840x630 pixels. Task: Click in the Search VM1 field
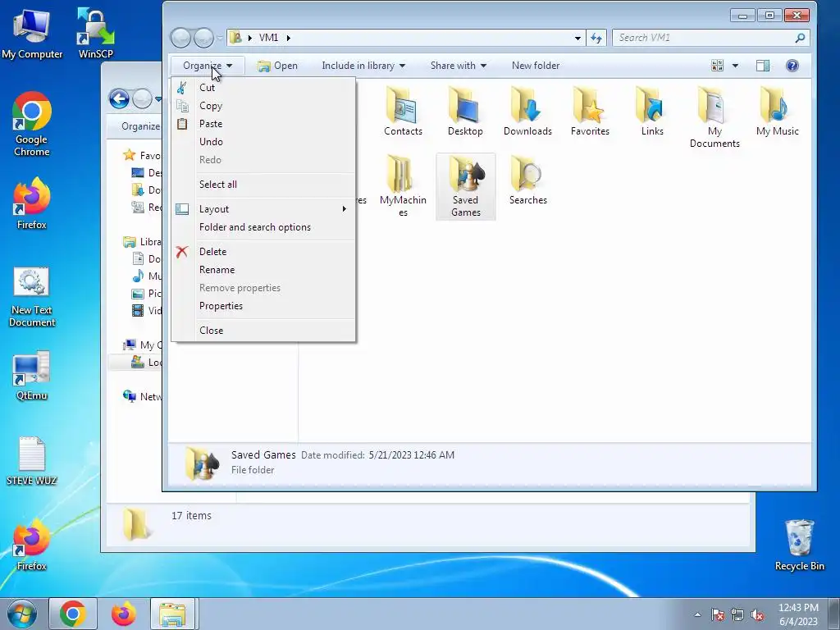click(x=710, y=38)
